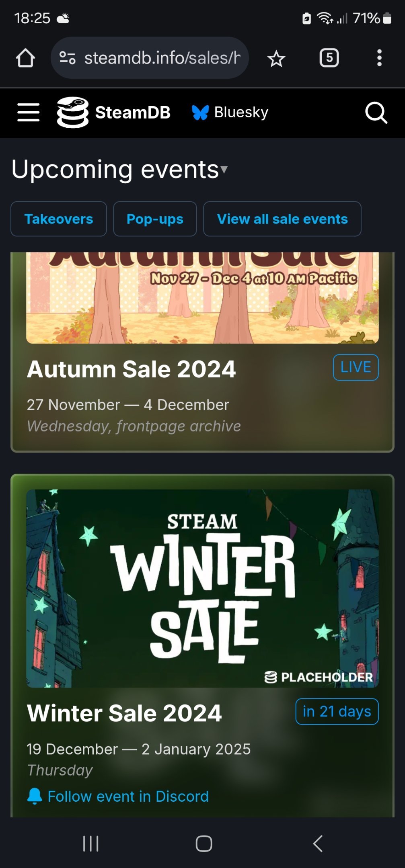The image size is (405, 868).
Task: Open the tab switcher showing 5 tabs
Action: [x=329, y=58]
